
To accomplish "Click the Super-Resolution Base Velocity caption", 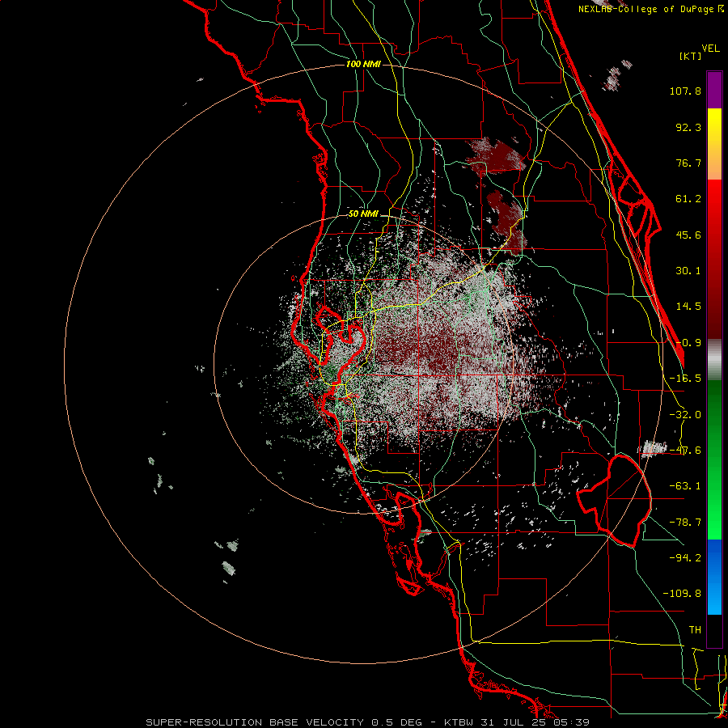I will point(368,722).
